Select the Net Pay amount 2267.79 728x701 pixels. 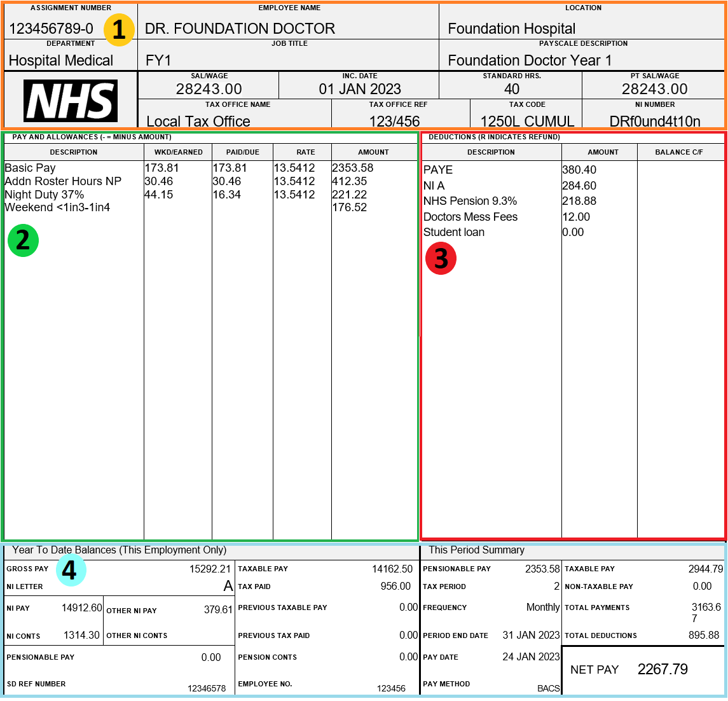coord(663,669)
